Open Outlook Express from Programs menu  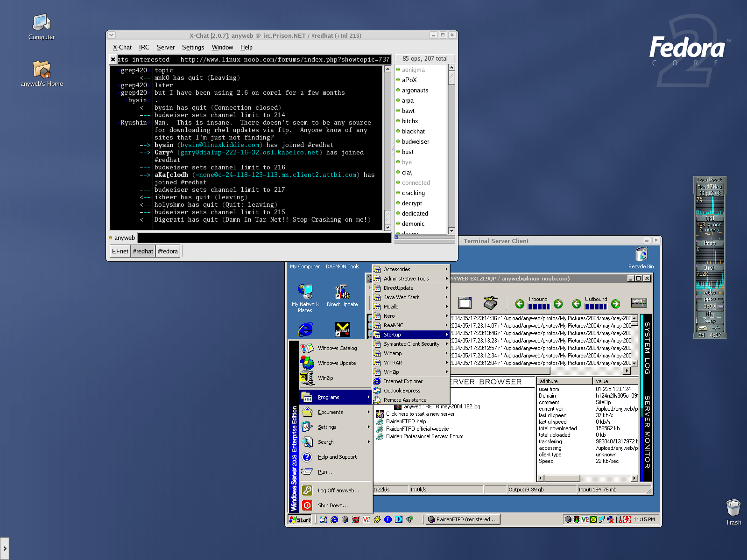tap(411, 391)
